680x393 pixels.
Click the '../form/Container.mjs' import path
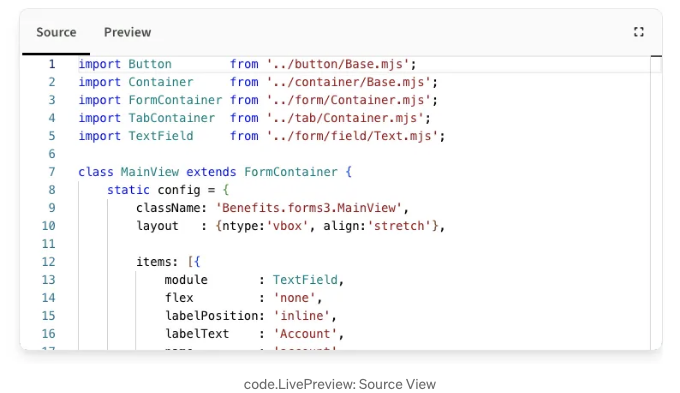pos(349,100)
